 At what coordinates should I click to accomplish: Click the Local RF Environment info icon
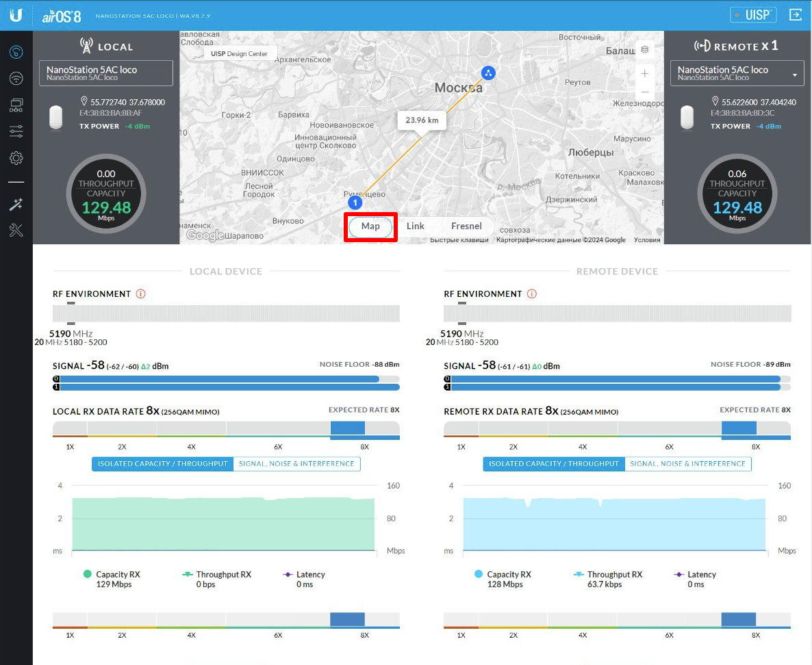(140, 294)
